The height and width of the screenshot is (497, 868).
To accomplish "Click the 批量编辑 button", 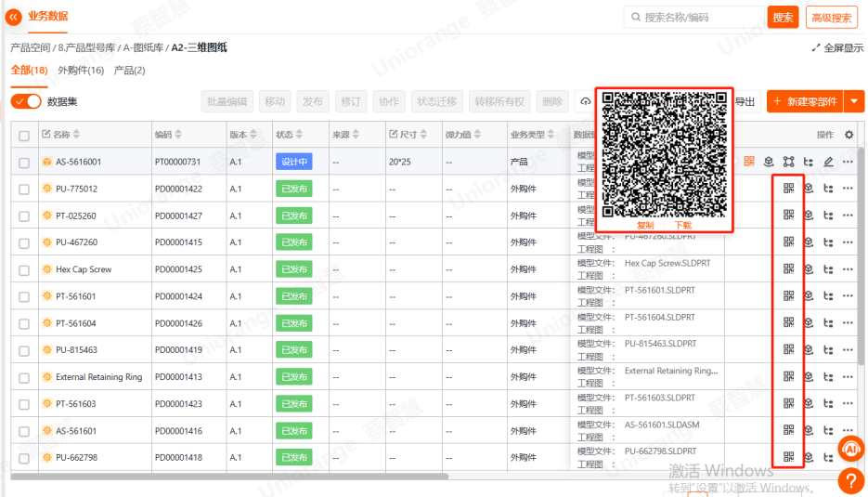I will 227,101.
